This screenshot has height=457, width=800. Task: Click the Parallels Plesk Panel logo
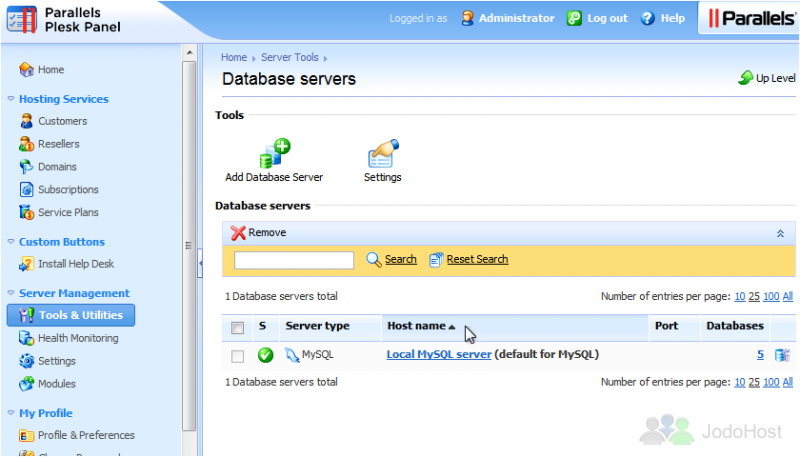64,20
